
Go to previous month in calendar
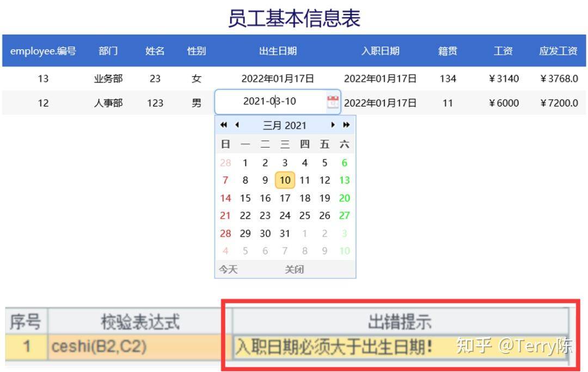click(x=237, y=125)
